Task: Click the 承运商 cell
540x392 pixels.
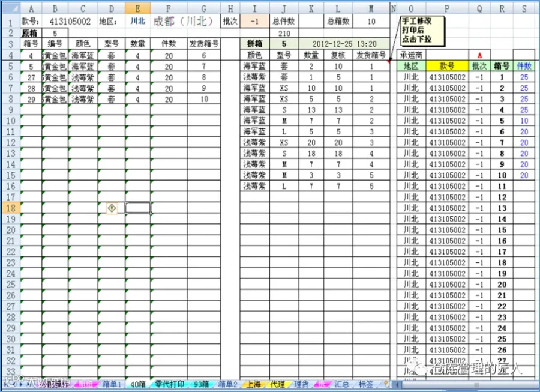Action: [x=411, y=55]
